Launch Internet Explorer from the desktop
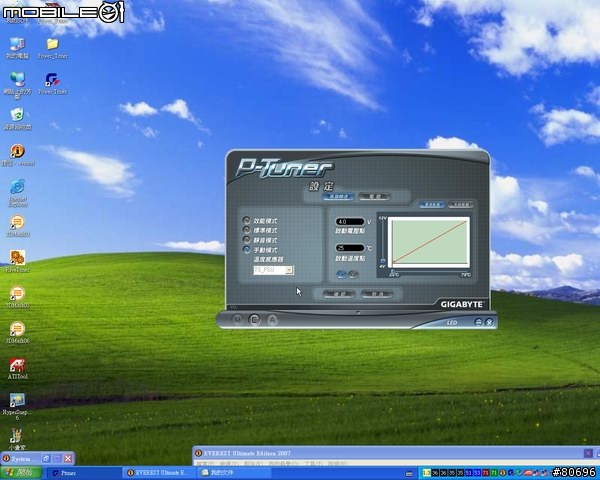 click(x=18, y=193)
